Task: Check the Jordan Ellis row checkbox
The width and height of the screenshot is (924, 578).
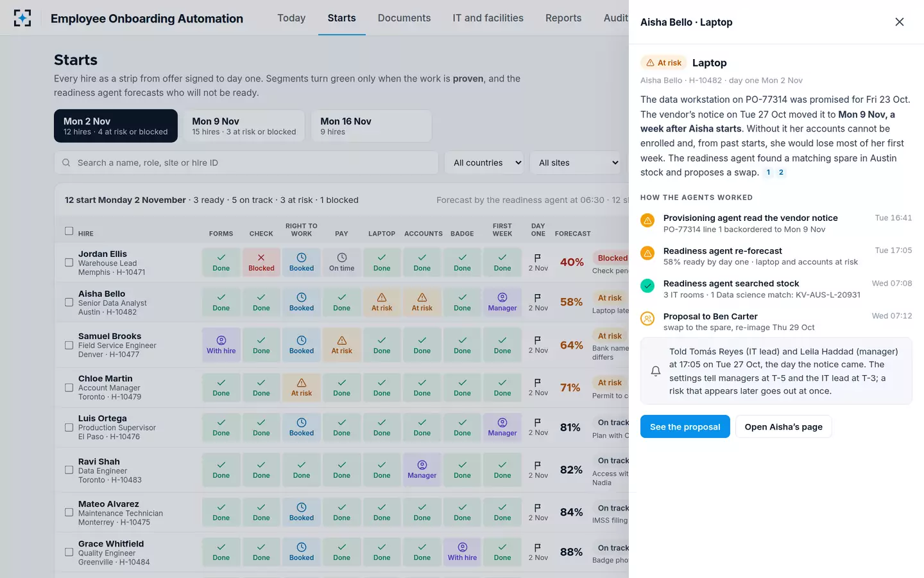Action: 69,262
